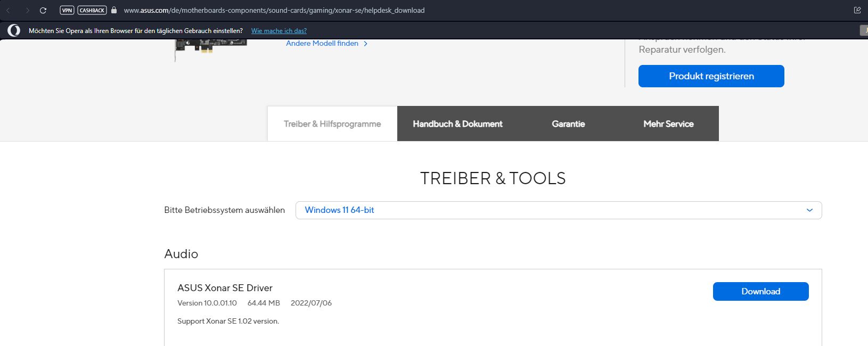This screenshot has width=868, height=346.
Task: Click the Xonar SE sound card image
Action: [211, 50]
